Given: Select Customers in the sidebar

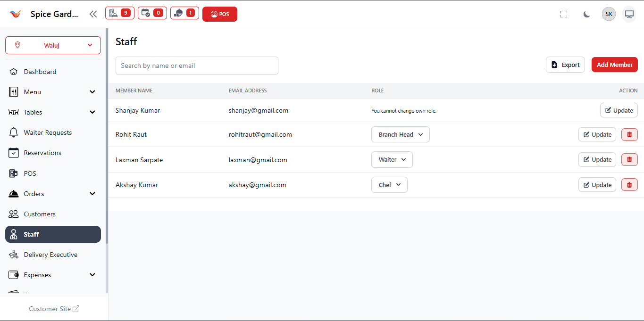Looking at the screenshot, I should 40,214.
